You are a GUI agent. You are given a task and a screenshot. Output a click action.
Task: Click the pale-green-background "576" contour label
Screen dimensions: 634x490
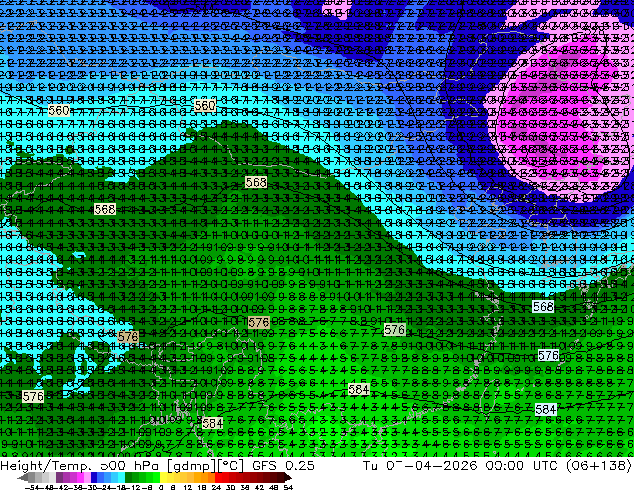(x=395, y=329)
